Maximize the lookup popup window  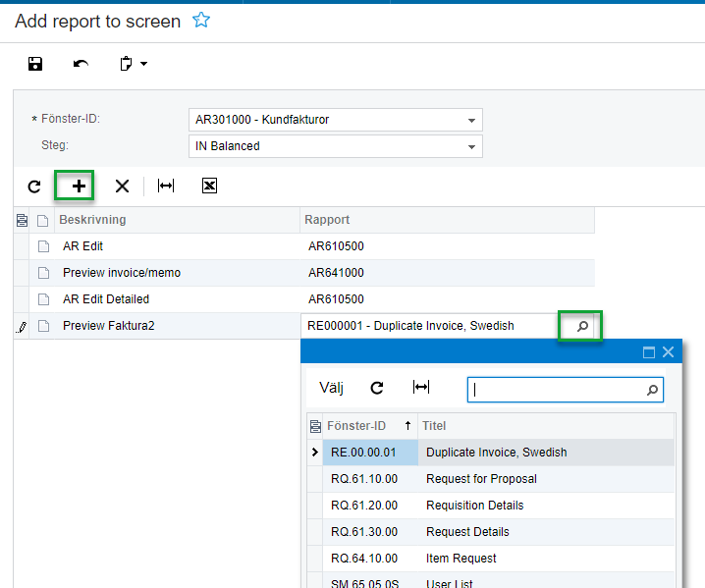649,352
